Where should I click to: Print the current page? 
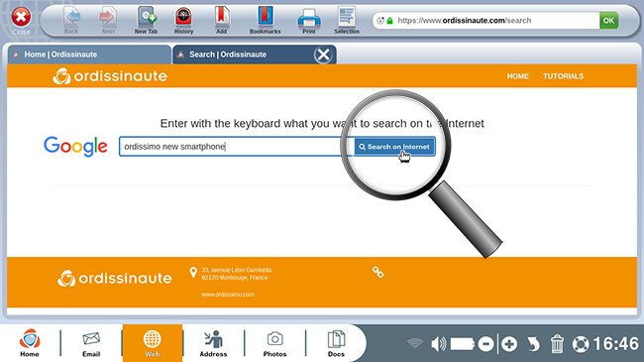309,21
